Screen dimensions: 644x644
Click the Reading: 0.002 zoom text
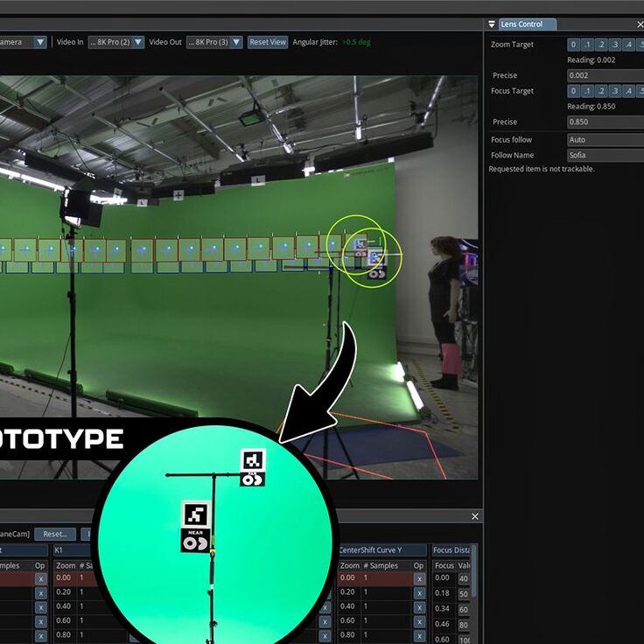(591, 60)
